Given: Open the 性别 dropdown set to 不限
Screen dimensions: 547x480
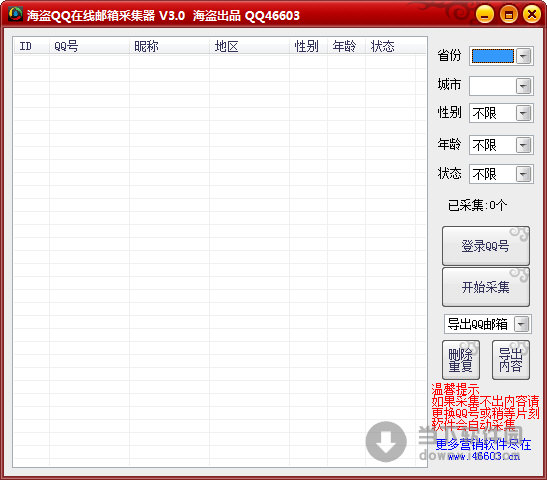Looking at the screenshot, I should point(523,113).
